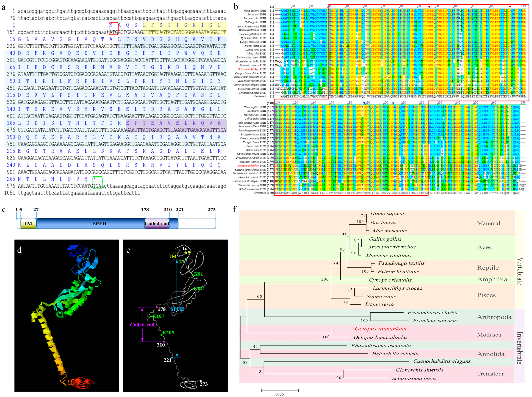Image resolution: width=532 pixels, height=397 pixels.
Task: Click the red Octopus tankahkeei tree label
Action: pos(380,329)
